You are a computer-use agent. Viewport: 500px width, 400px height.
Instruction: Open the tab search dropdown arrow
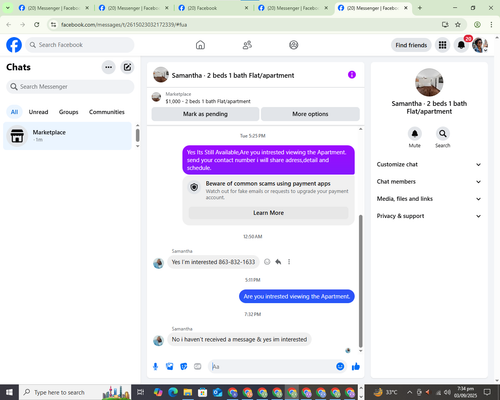pos(7,8)
